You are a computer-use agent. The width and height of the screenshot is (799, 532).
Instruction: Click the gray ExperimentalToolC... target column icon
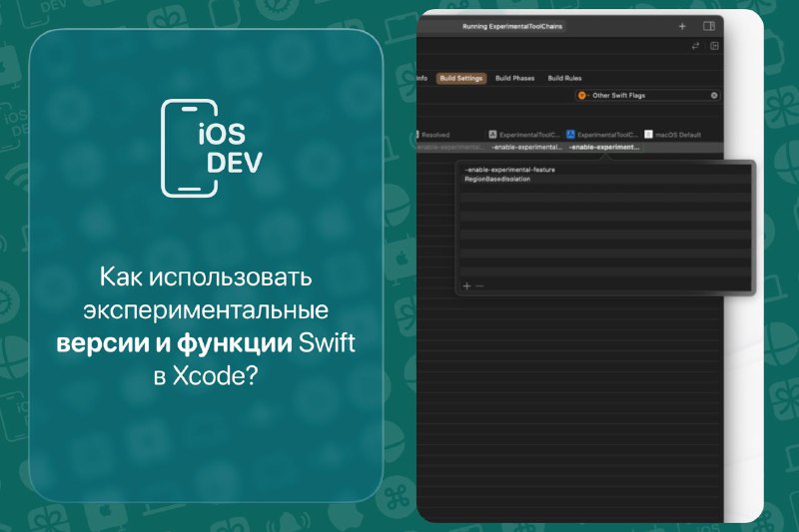point(492,135)
